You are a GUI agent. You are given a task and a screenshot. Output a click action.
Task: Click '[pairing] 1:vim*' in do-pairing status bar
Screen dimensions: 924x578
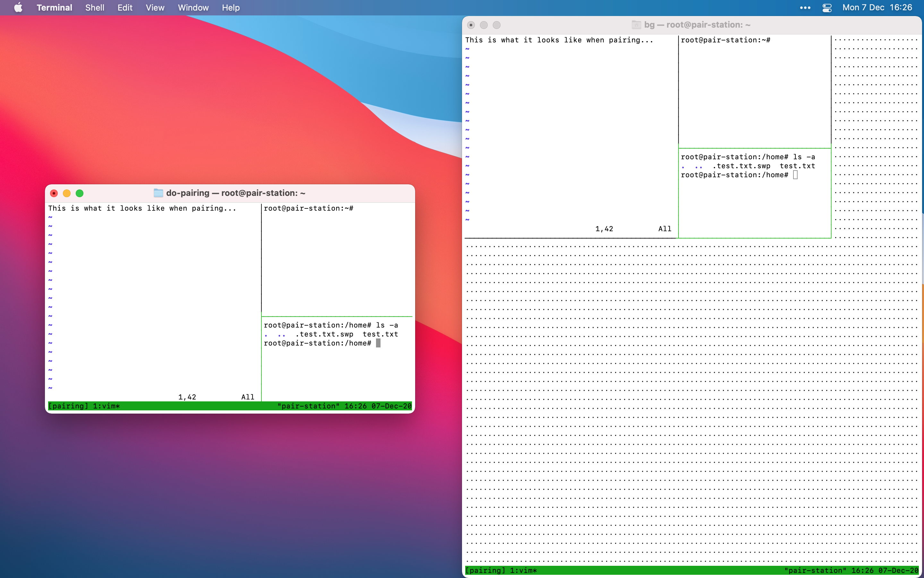click(84, 406)
